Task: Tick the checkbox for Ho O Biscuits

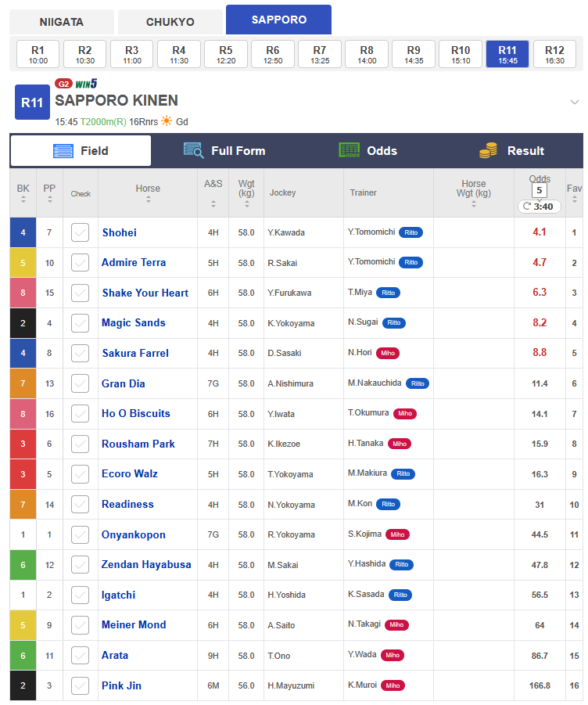Action: click(x=80, y=414)
